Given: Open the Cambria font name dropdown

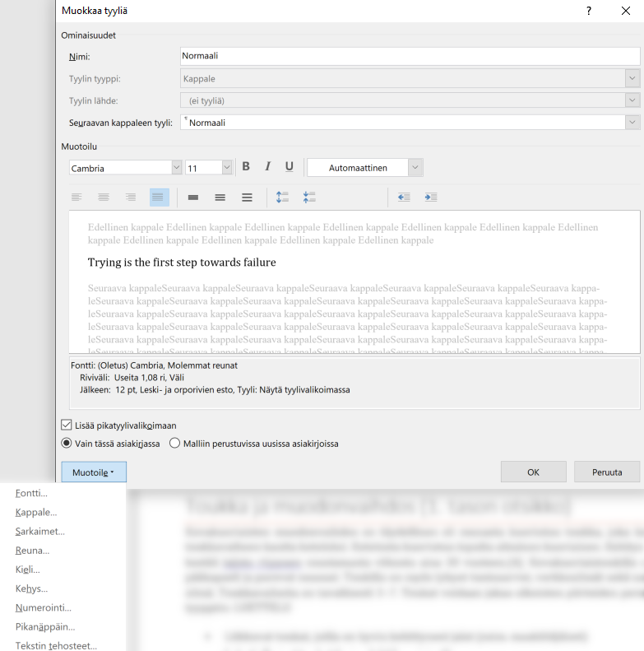Looking at the screenshot, I should click(x=176, y=168).
